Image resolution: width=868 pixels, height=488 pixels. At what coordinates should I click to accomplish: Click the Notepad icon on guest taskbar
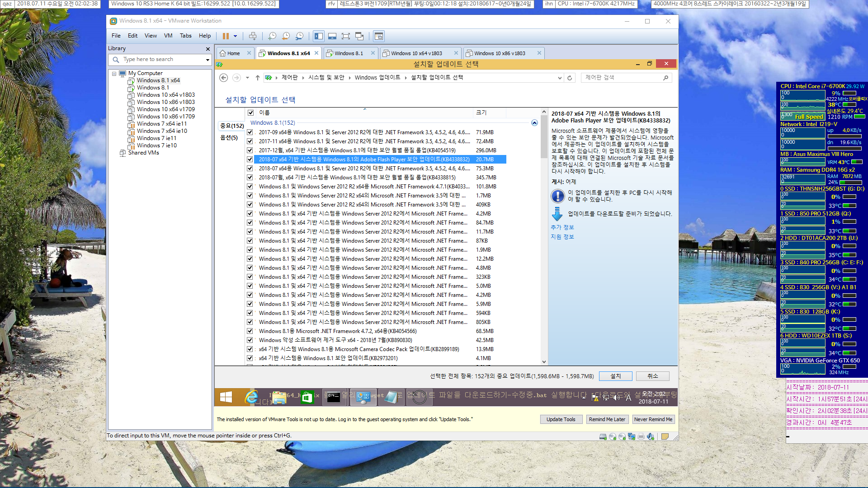(x=391, y=397)
